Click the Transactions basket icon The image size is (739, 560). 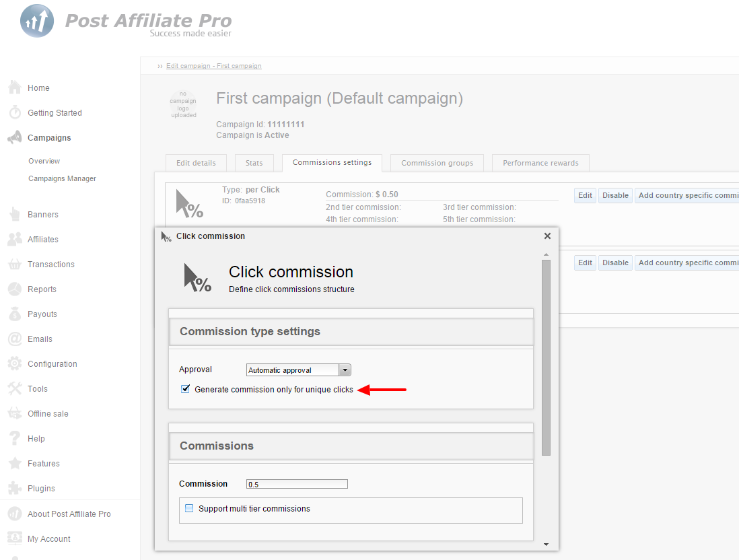coord(15,264)
